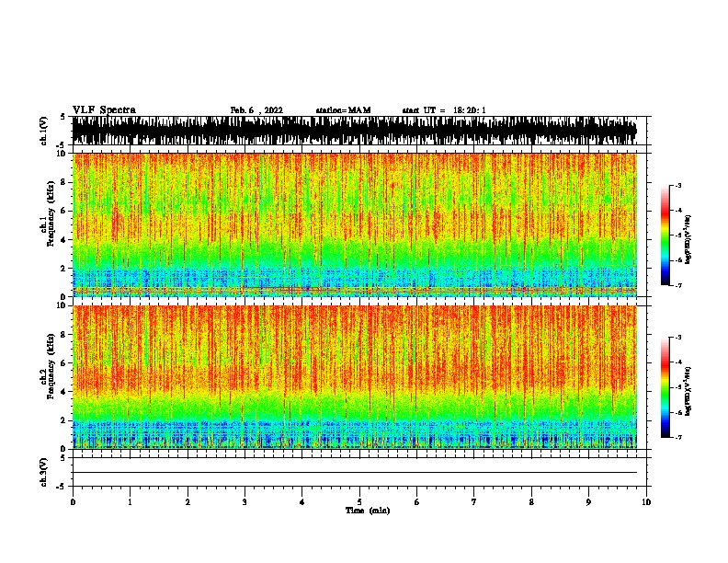Click the "0" kHz tick on ch.1 frequency axis

coord(65,296)
